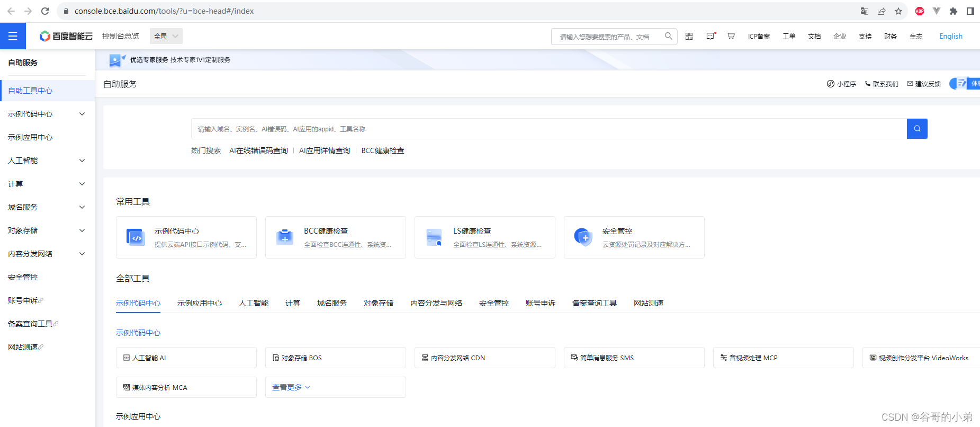
Task: Open 内容分发网络 CDN sample button
Action: (485, 358)
